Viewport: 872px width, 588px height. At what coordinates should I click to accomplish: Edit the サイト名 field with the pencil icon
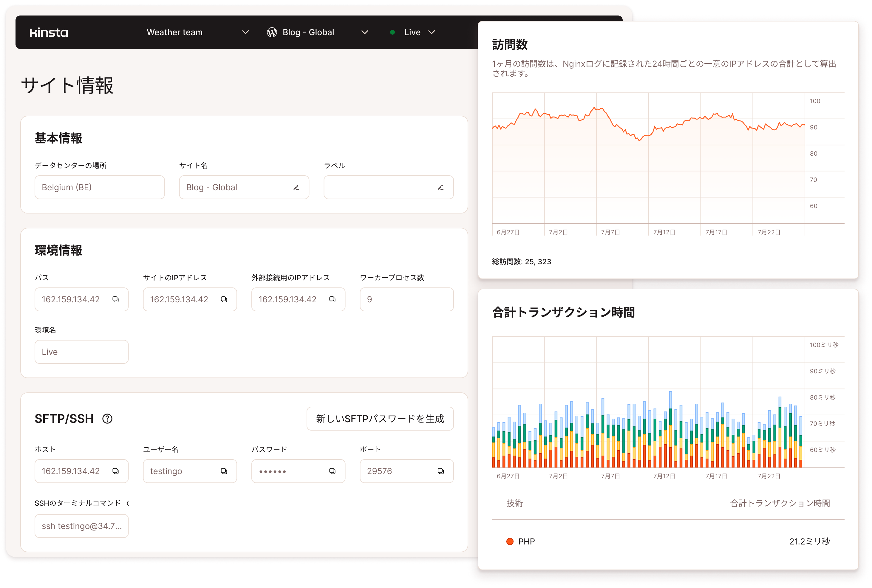(296, 187)
